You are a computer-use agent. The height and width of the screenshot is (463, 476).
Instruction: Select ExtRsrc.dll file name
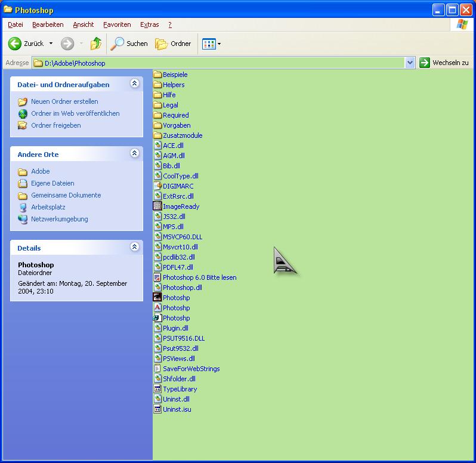pos(178,196)
